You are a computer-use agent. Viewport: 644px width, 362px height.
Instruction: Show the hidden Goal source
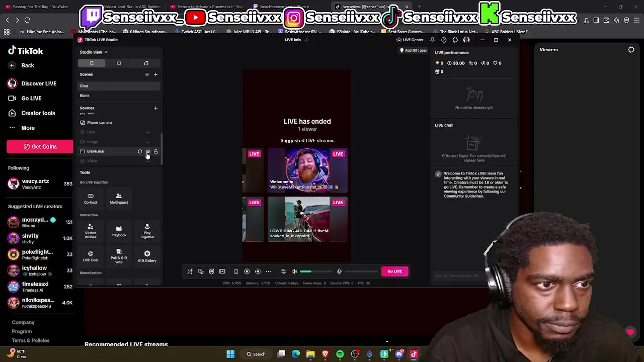pyautogui.click(x=147, y=132)
